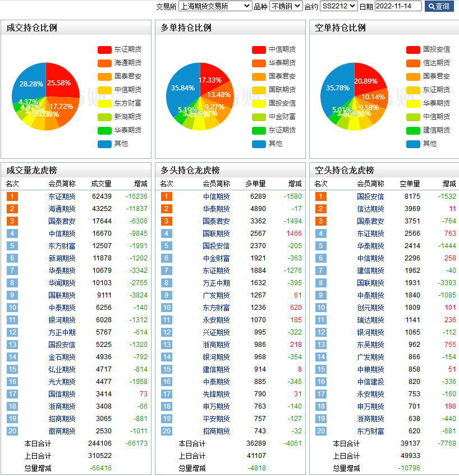Click change value -16236

tap(136, 196)
